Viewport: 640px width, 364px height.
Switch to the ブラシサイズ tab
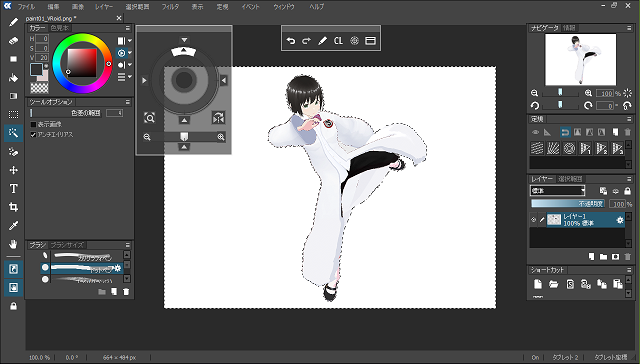(67, 245)
